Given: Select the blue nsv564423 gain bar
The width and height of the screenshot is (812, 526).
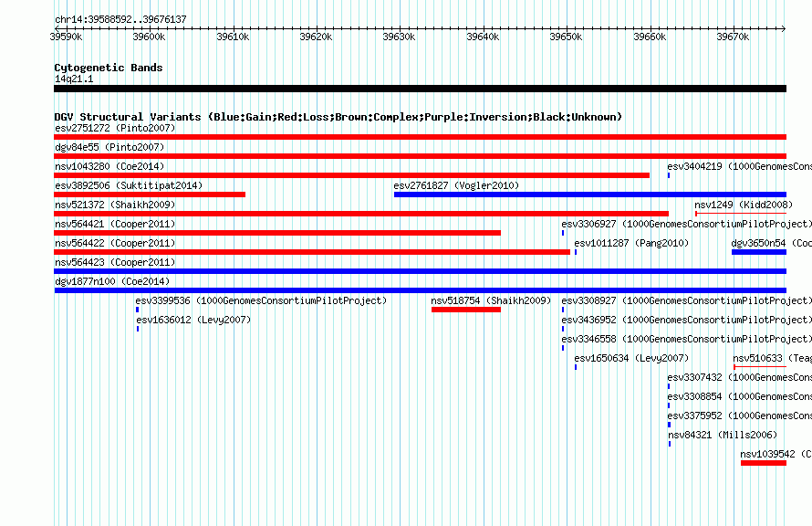Looking at the screenshot, I should pos(420,271).
